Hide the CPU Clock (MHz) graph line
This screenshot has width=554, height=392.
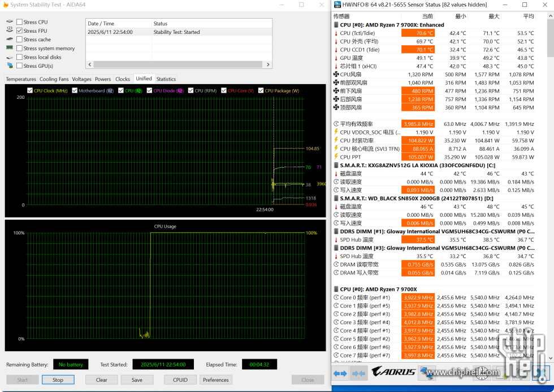coord(30,90)
